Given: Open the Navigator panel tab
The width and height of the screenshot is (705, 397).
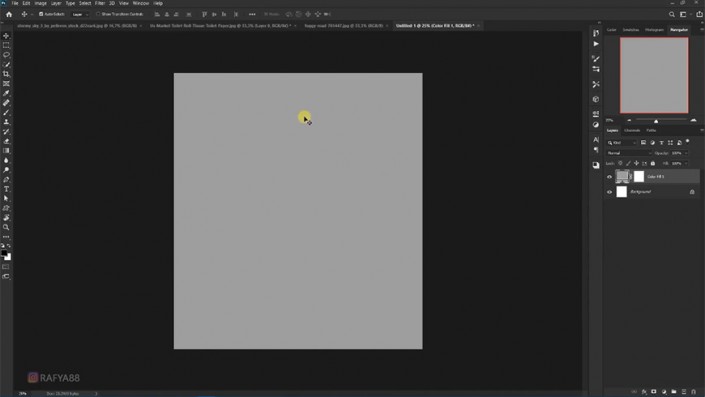Looking at the screenshot, I should coord(679,30).
